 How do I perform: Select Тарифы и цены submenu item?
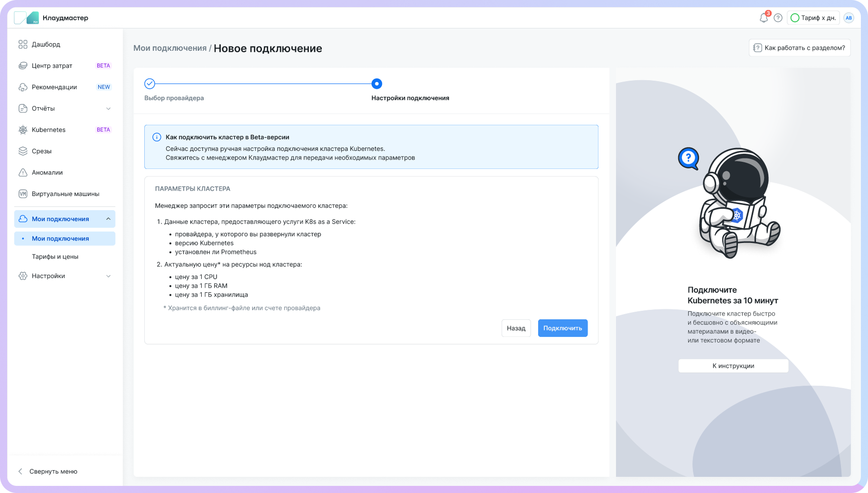[x=55, y=257]
